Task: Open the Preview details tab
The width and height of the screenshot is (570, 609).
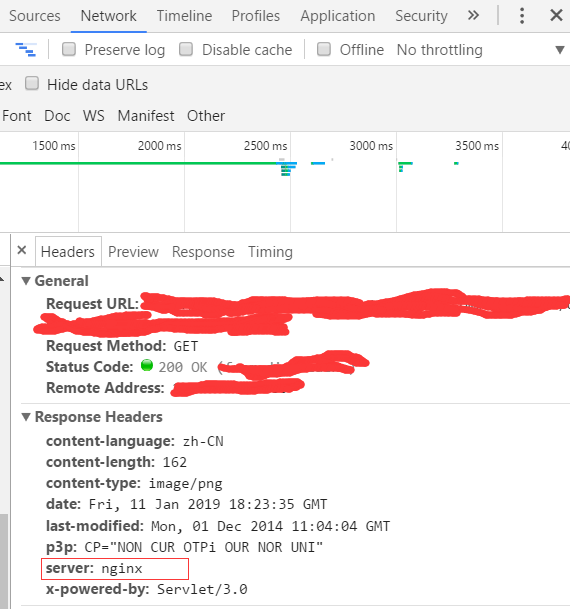Action: [x=133, y=252]
